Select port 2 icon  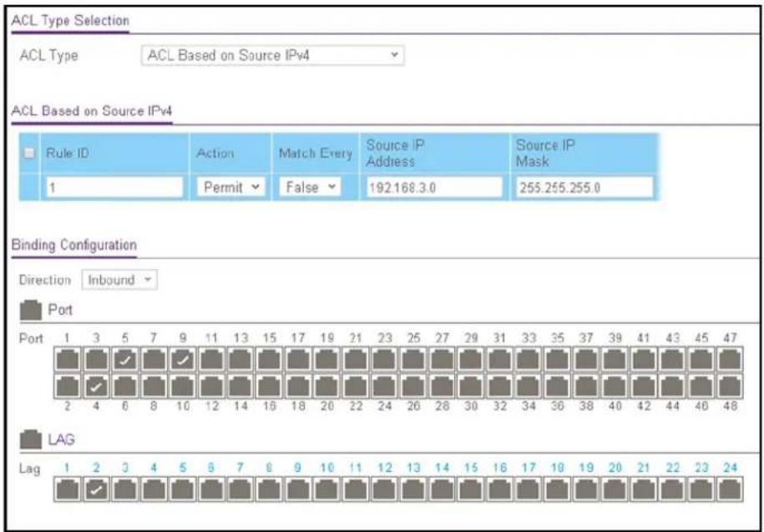tap(68, 387)
